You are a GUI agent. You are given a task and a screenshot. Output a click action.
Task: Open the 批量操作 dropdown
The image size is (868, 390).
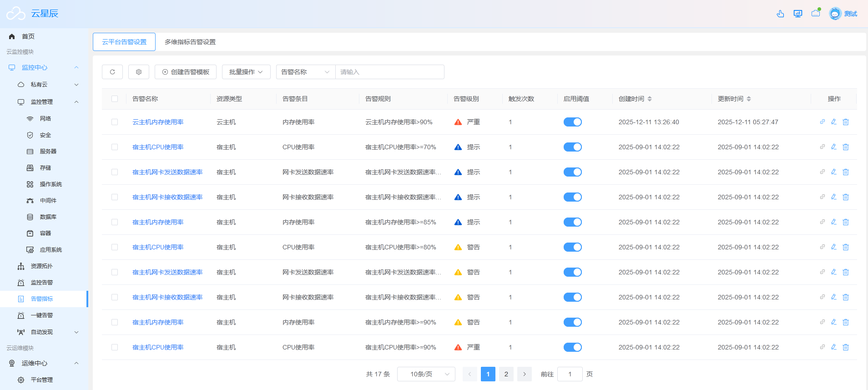(246, 72)
